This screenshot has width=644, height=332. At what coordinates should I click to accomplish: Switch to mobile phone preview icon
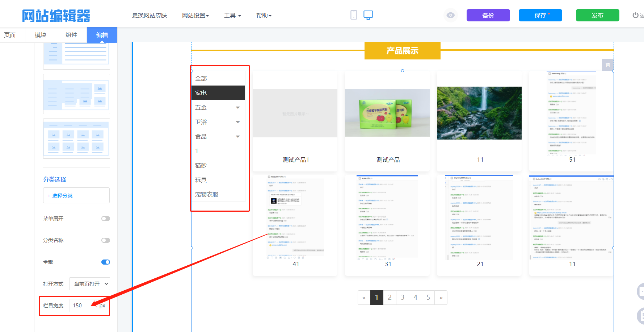pos(354,15)
